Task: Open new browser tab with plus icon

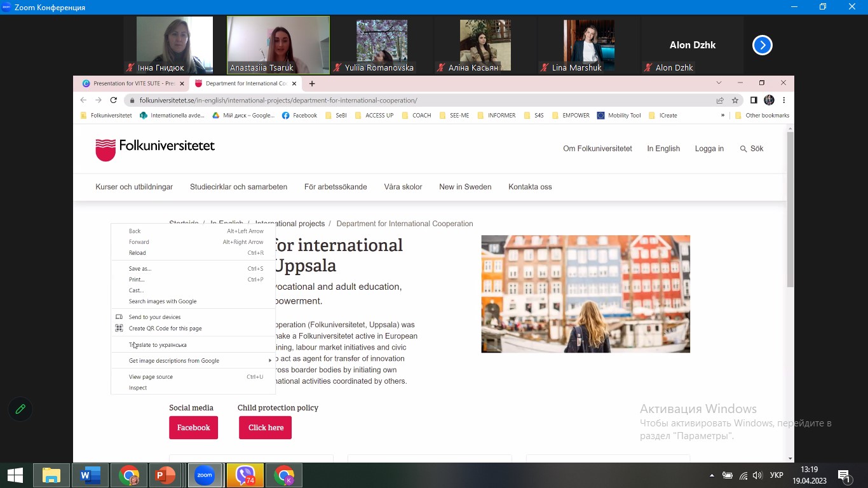Action: pyautogui.click(x=311, y=83)
